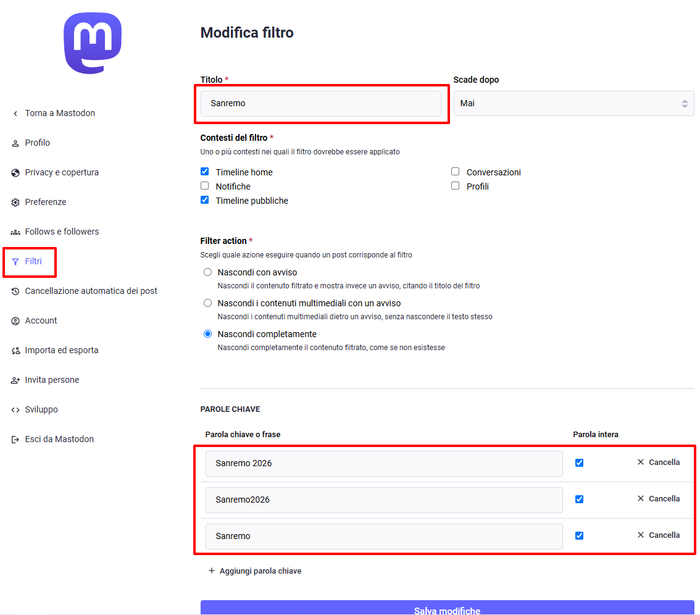
Task: Open the Account settings menu item
Action: tap(41, 321)
